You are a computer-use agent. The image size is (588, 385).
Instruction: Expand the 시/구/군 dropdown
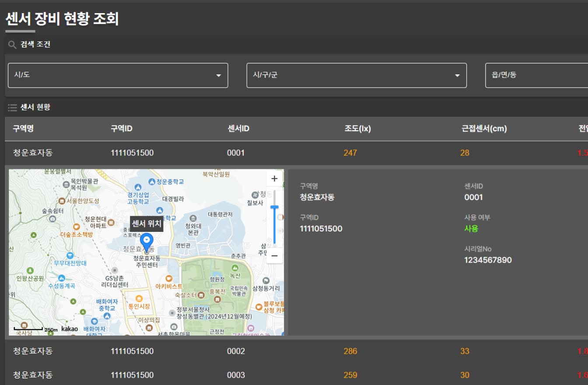click(x=357, y=75)
